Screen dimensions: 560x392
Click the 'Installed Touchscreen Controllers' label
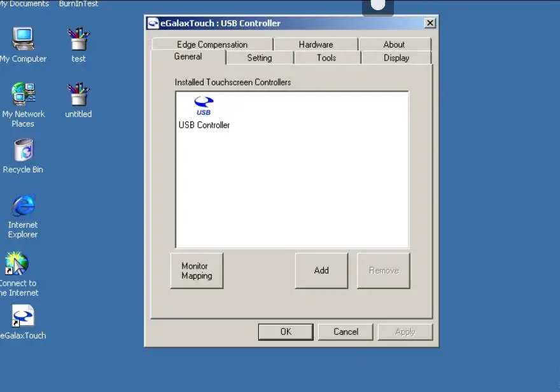(x=233, y=83)
